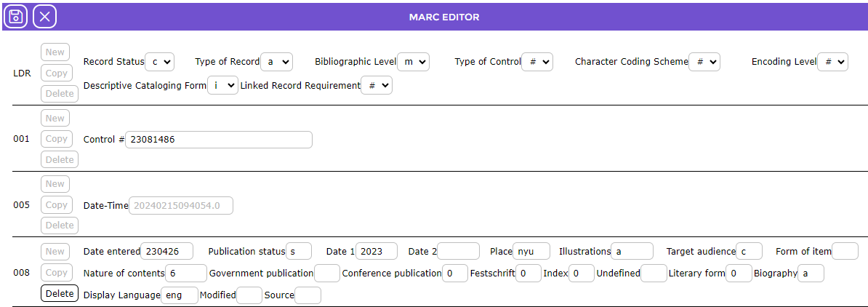868x307 pixels.
Task: Click the Control # input field
Action: pos(219,140)
